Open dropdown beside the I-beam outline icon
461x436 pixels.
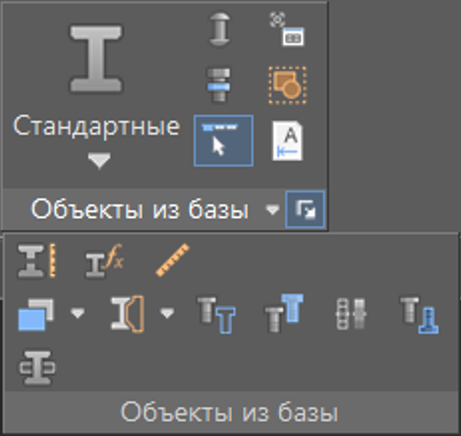coord(167,313)
